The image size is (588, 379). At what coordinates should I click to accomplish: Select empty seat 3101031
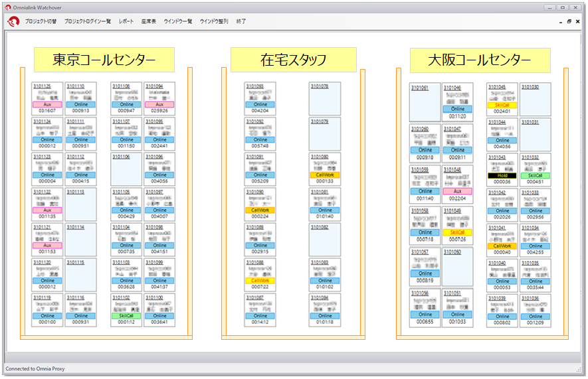pyautogui.click(x=536, y=135)
